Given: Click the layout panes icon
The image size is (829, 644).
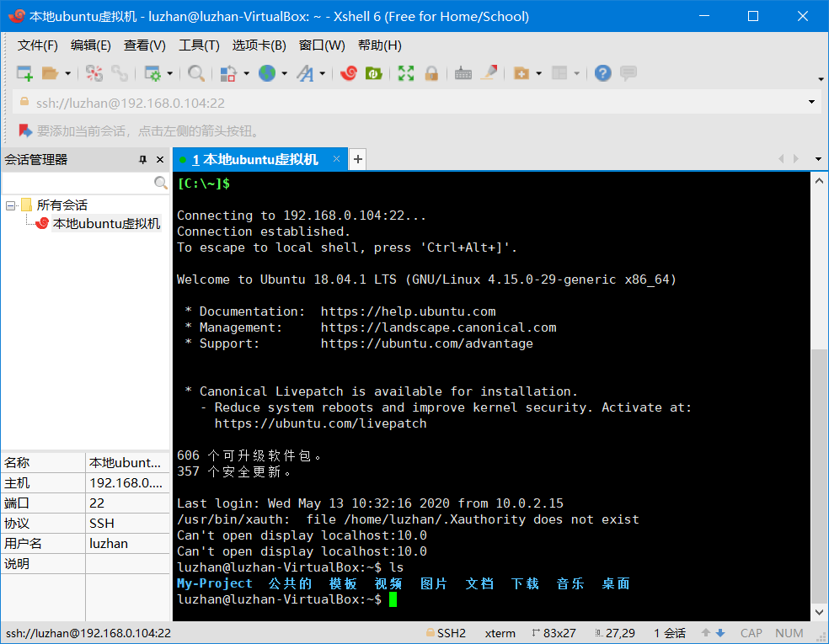Looking at the screenshot, I should (x=559, y=73).
